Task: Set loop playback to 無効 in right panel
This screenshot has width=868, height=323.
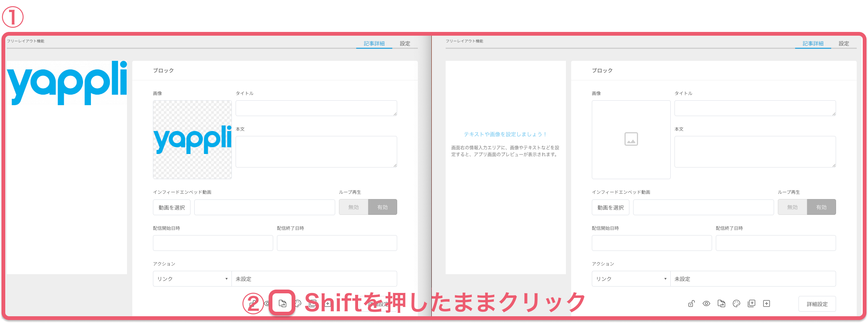Action: tap(792, 207)
